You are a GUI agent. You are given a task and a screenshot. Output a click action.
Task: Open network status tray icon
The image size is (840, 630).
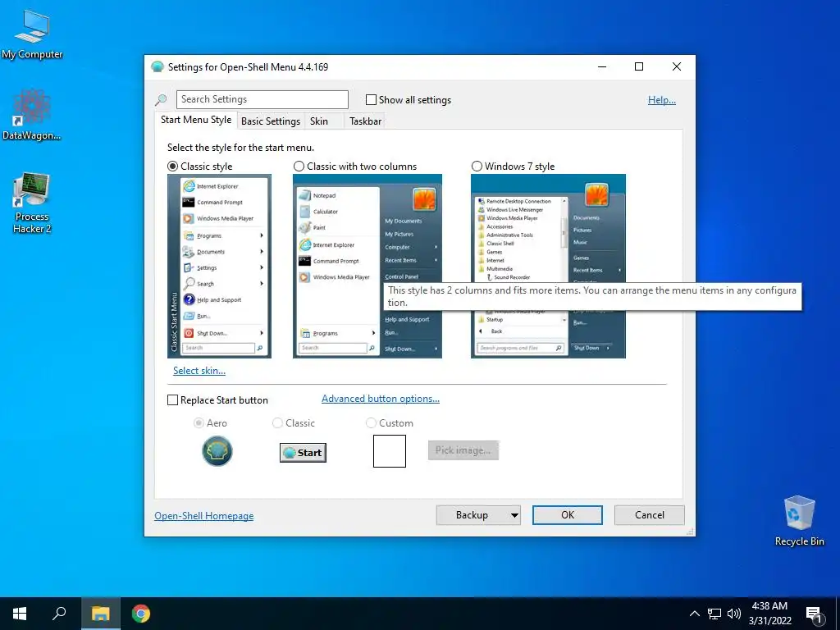(714, 614)
